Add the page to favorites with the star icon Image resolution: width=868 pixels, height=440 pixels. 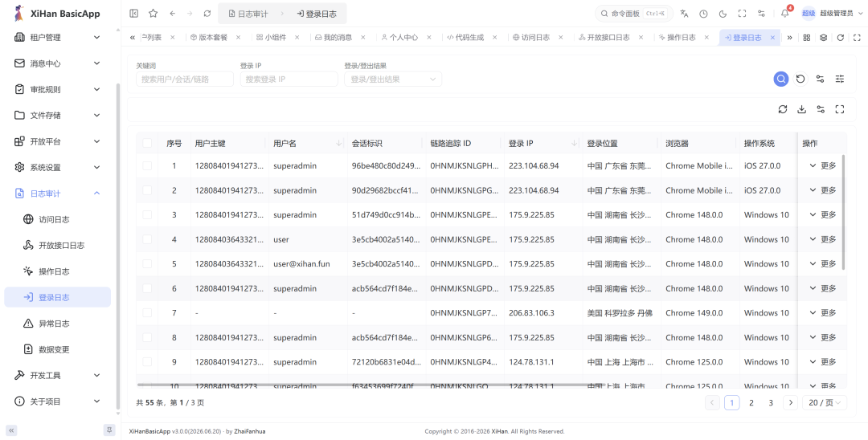[154, 14]
